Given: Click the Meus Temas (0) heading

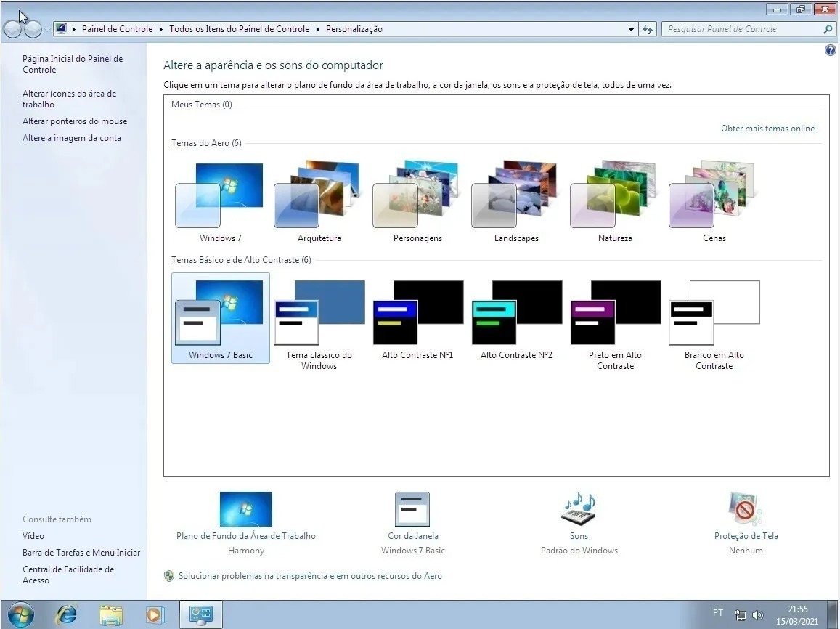Looking at the screenshot, I should click(x=201, y=105).
